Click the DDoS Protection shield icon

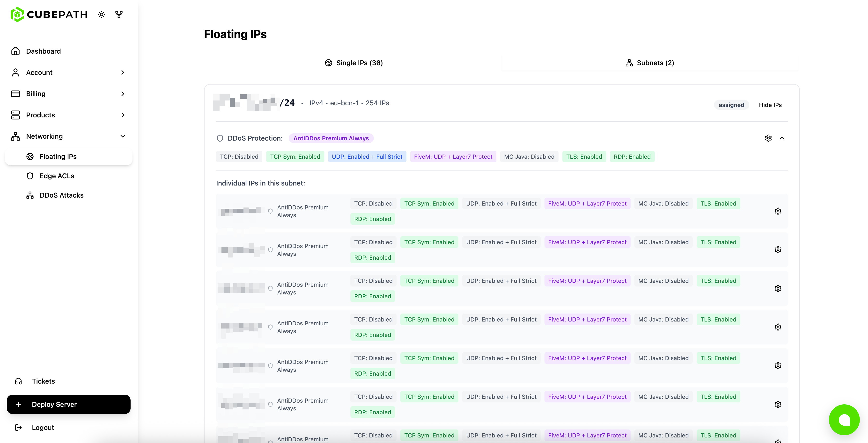click(220, 138)
